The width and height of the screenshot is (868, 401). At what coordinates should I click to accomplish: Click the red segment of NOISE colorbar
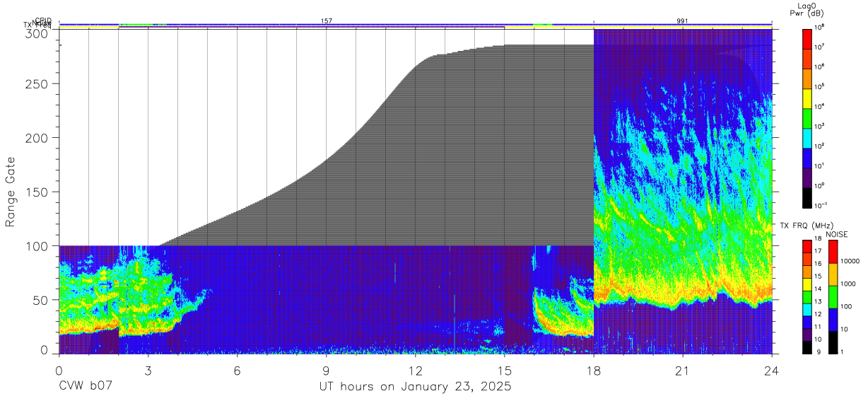tap(833, 252)
